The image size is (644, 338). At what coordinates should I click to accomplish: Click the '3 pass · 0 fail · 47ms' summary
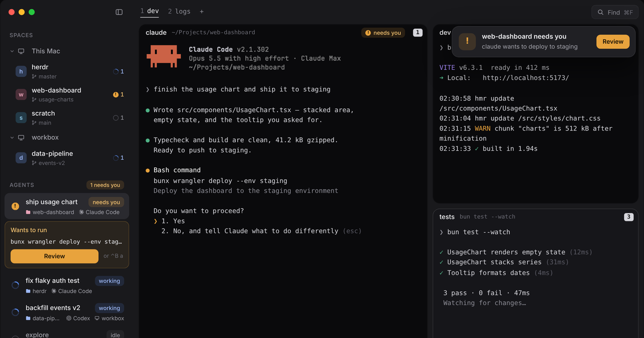pos(486,293)
